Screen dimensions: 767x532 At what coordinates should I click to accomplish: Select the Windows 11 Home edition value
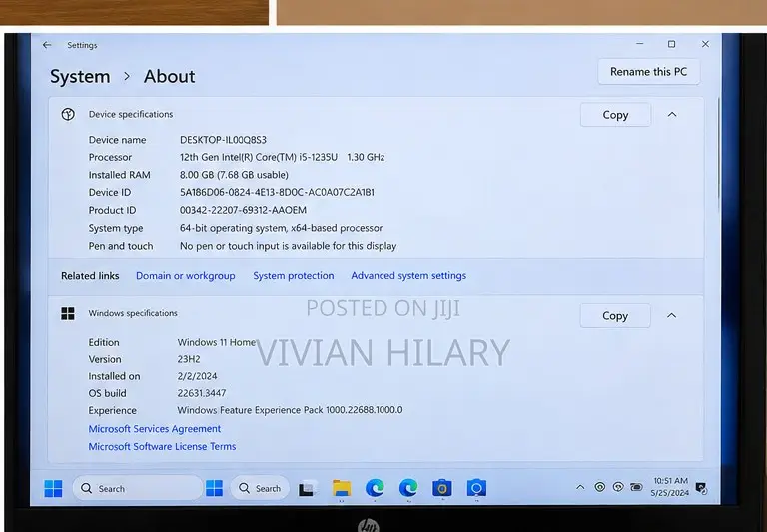(217, 342)
